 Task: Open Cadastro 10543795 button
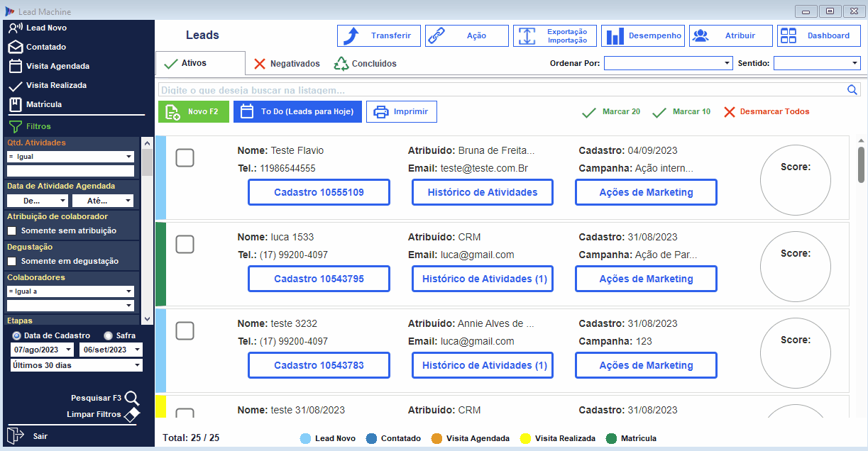319,279
